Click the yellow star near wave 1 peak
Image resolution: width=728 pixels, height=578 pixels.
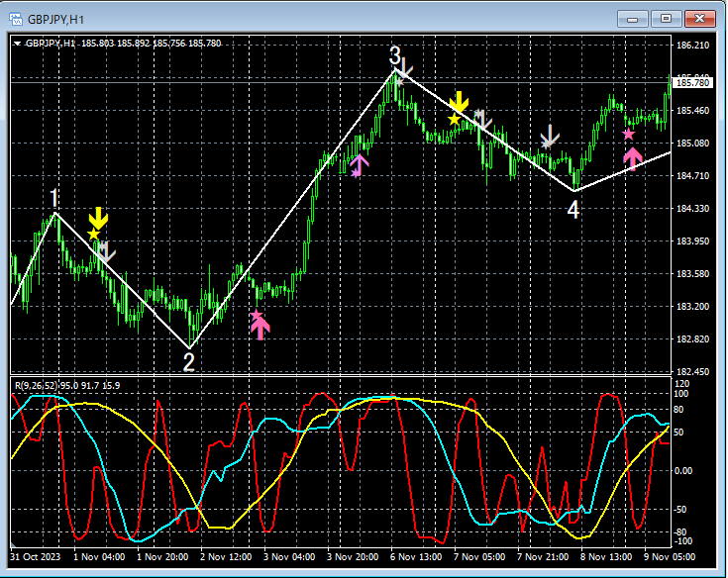(93, 235)
